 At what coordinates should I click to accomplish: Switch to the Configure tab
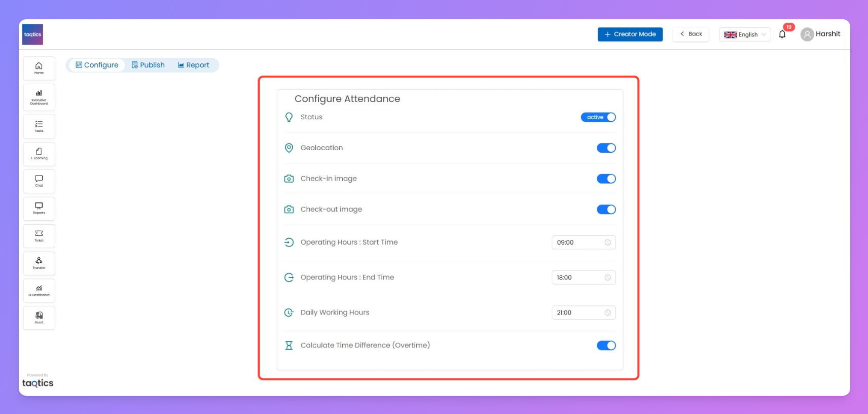point(97,65)
